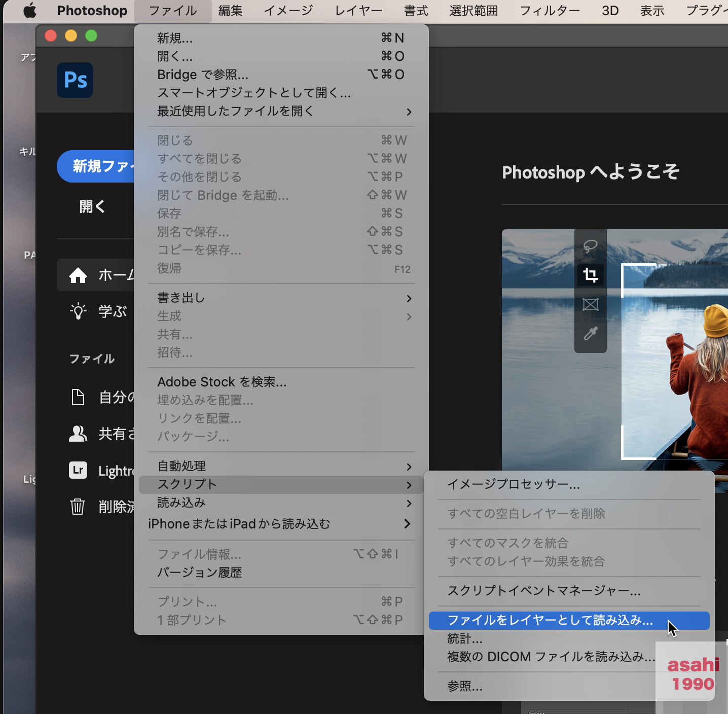Open the 選択範囲 menu
This screenshot has width=728, height=714.
[x=474, y=11]
